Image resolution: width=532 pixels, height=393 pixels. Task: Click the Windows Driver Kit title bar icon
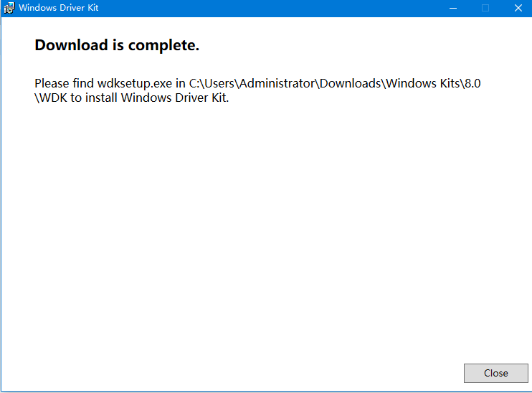[9, 8]
